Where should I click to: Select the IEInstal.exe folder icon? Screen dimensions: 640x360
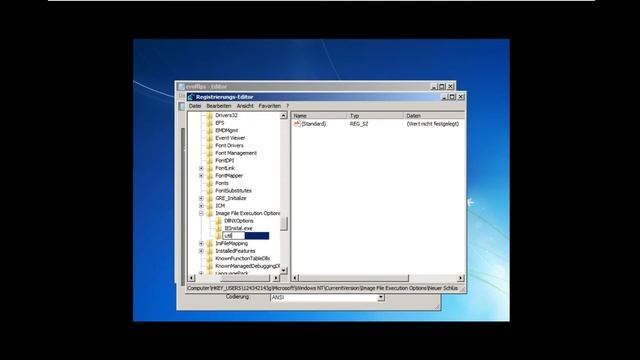click(x=218, y=228)
